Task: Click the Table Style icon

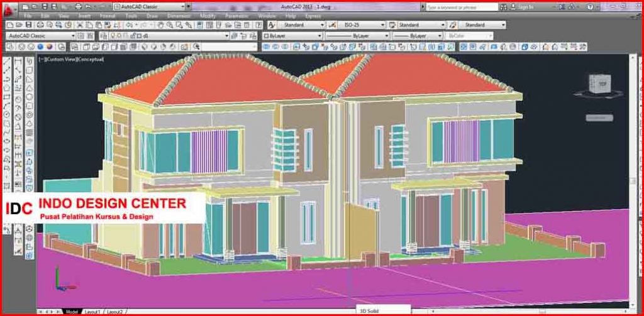Action: coord(392,25)
